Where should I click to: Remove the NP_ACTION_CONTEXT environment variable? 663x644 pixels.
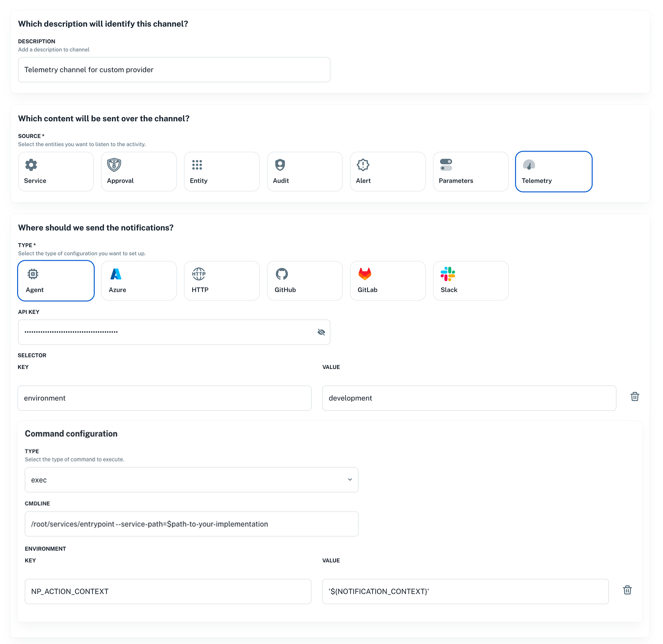[x=627, y=590]
